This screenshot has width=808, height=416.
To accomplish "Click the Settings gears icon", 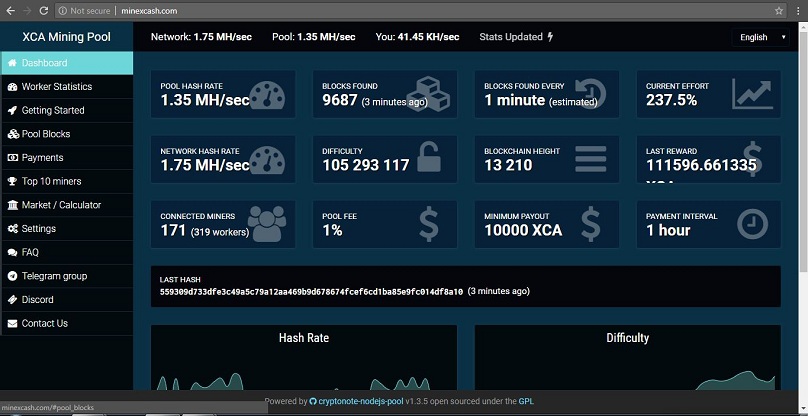I will click(x=12, y=229).
